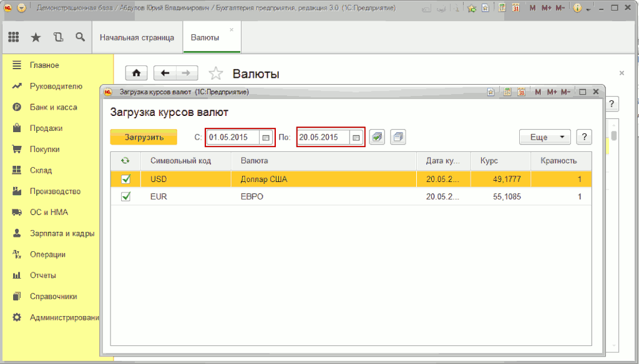Sort by Символьный код column header

pos(186,161)
